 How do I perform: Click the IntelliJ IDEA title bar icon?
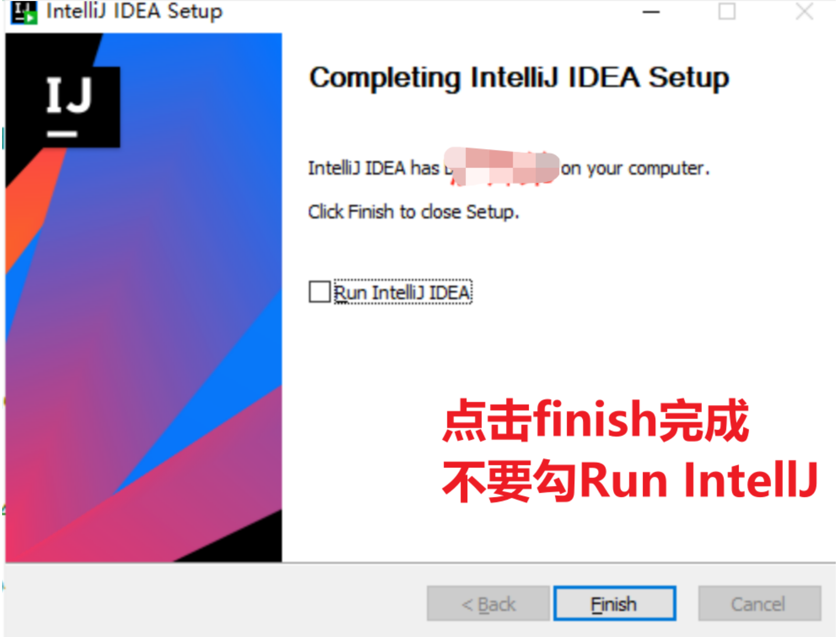click(24, 12)
